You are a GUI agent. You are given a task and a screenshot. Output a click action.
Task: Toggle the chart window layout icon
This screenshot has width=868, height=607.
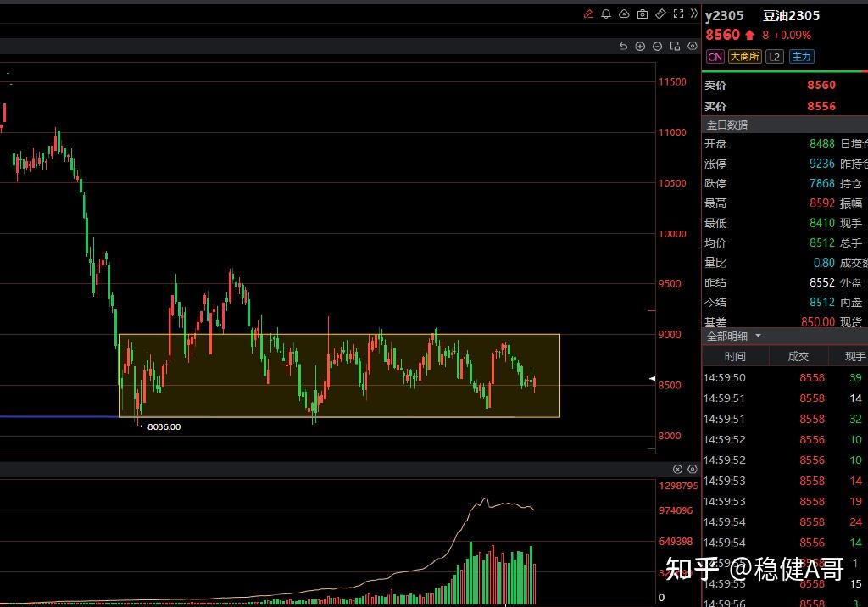pos(675,47)
